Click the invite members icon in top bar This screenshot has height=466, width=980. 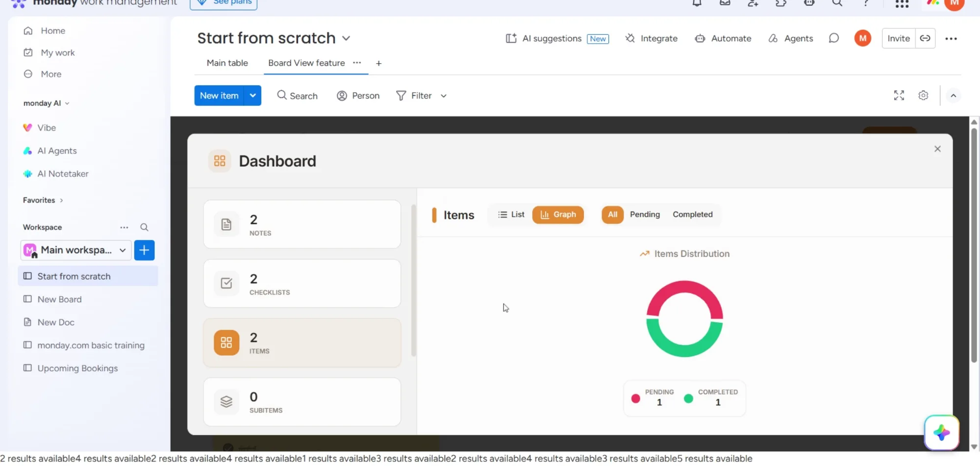tap(753, 3)
